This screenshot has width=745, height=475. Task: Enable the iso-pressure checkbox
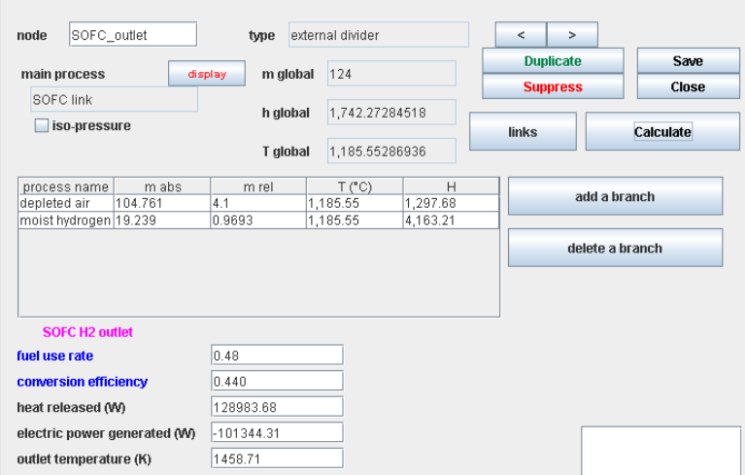pos(42,126)
